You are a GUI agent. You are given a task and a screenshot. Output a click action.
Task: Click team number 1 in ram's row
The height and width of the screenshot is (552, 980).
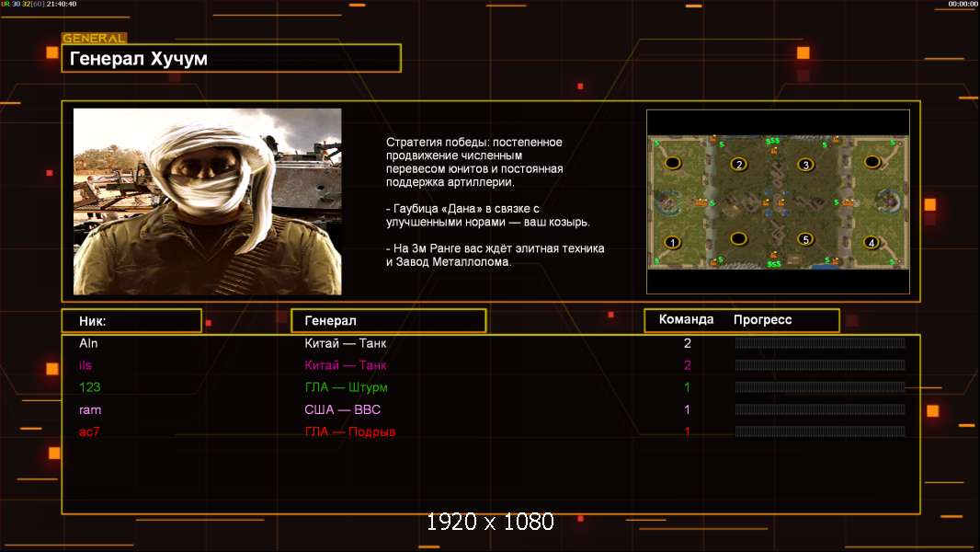pyautogui.click(x=687, y=409)
